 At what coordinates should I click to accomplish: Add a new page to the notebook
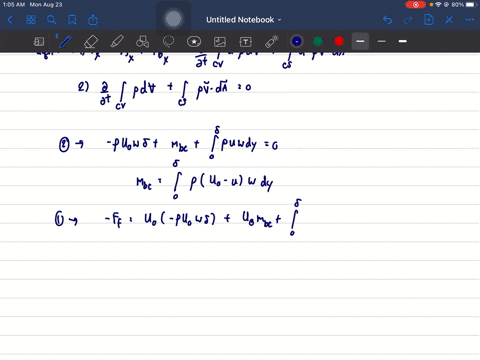[428, 20]
